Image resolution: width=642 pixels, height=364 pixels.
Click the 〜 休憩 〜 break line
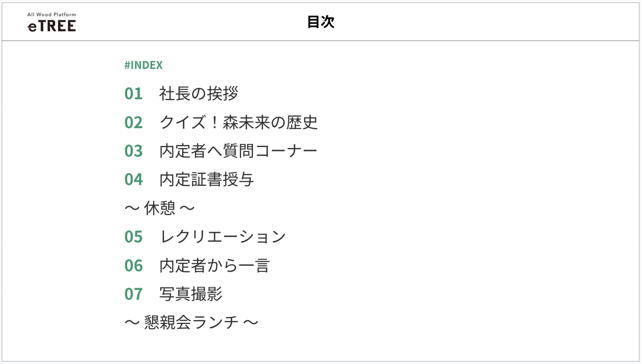(160, 208)
